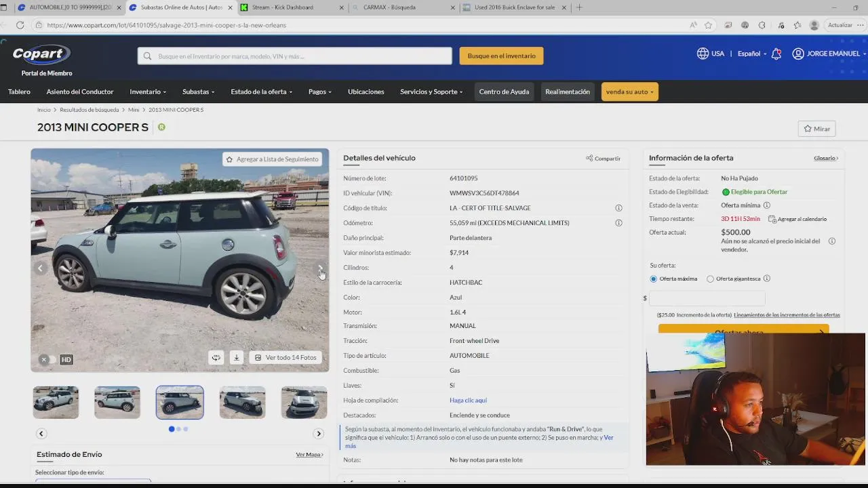Image resolution: width=868 pixels, height=488 pixels.
Task: Open the JORGE EMANUEL account icon
Action: 798,54
